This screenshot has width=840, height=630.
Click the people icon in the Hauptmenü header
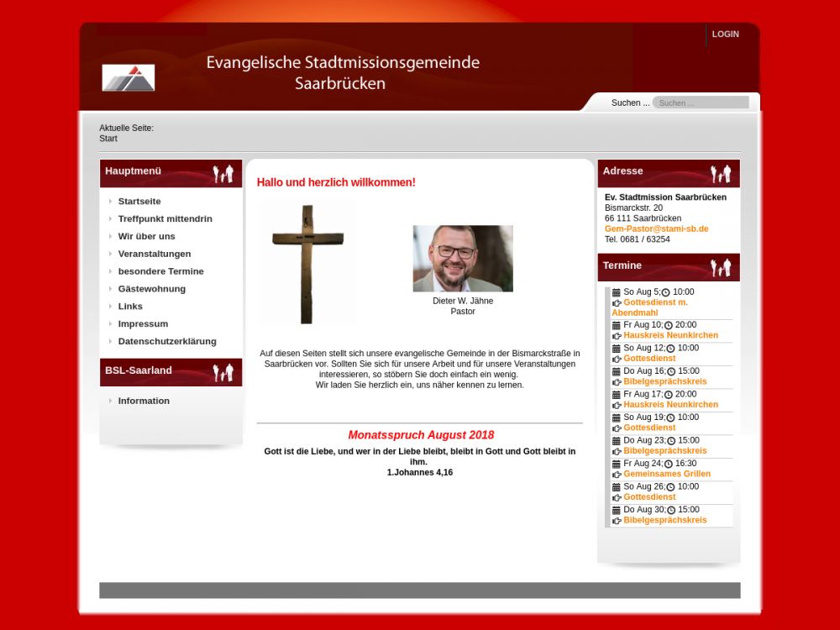click(x=223, y=174)
